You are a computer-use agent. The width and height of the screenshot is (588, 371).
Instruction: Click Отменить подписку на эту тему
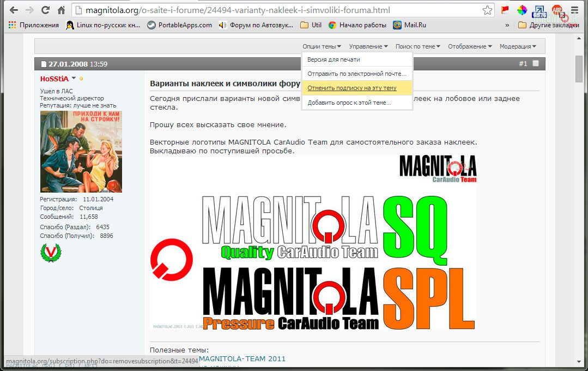point(357,88)
